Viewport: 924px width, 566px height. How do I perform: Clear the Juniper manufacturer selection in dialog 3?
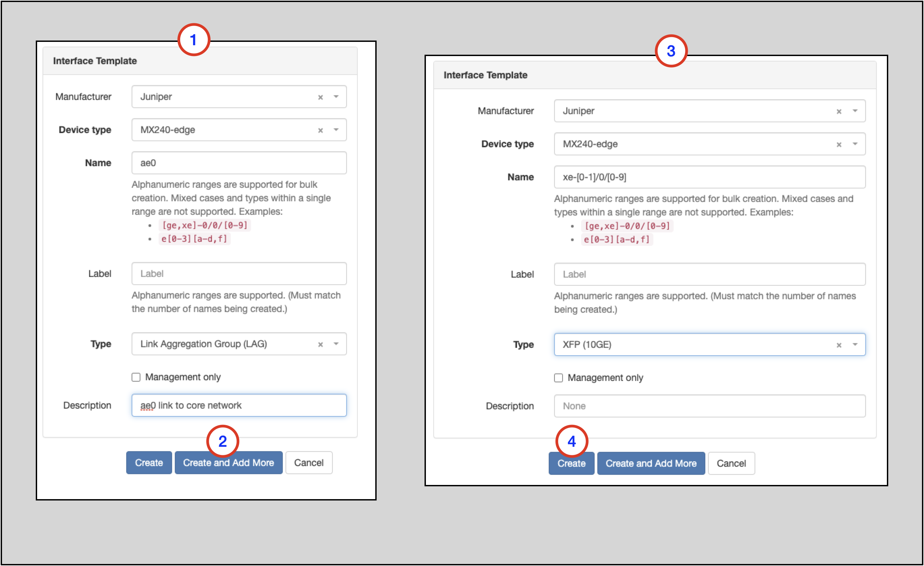click(x=839, y=111)
